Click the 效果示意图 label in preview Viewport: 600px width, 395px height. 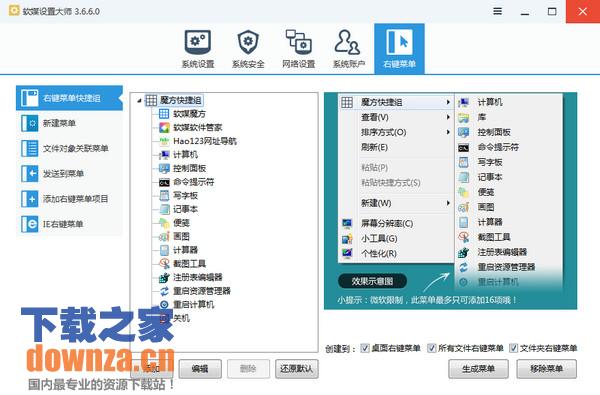pyautogui.click(x=372, y=281)
